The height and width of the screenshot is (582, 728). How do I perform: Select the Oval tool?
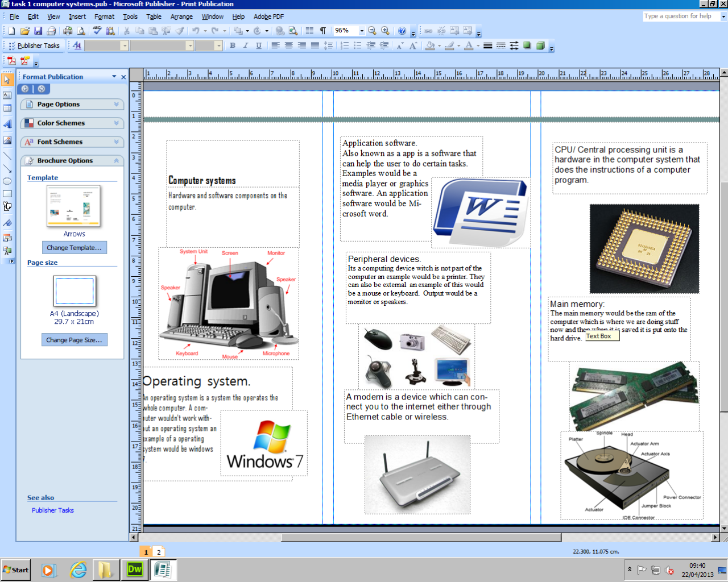point(7,181)
